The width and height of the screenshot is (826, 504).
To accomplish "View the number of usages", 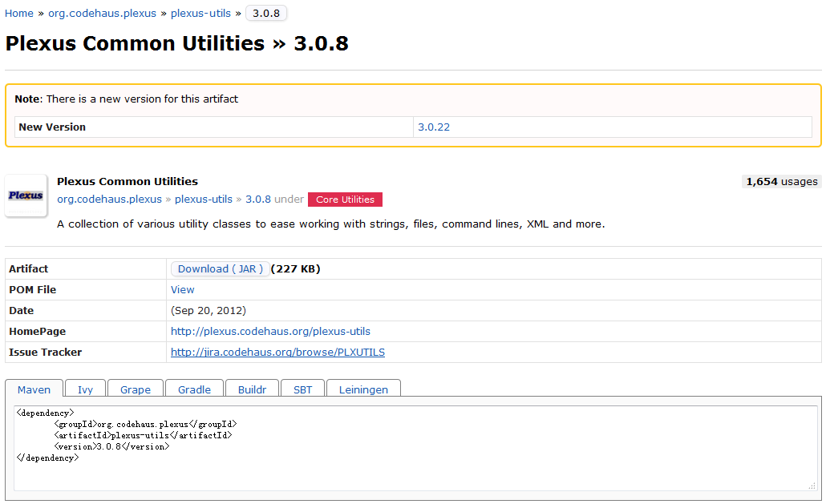I will click(781, 181).
